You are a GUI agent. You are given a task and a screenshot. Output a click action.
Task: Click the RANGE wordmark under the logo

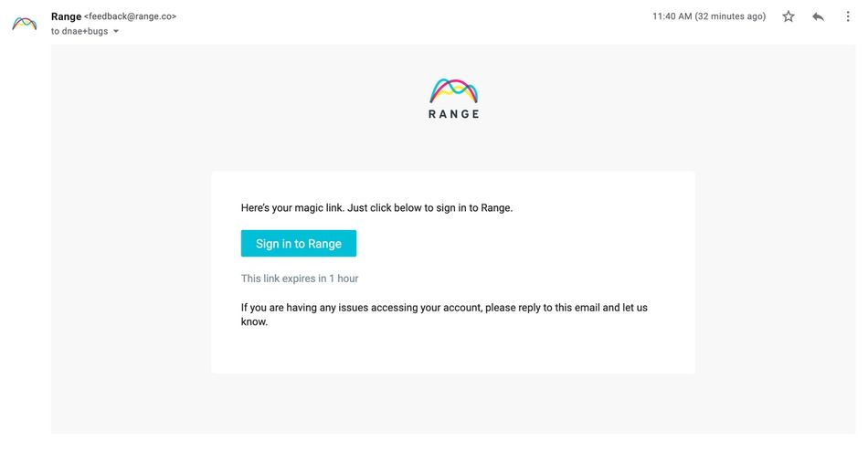454,114
